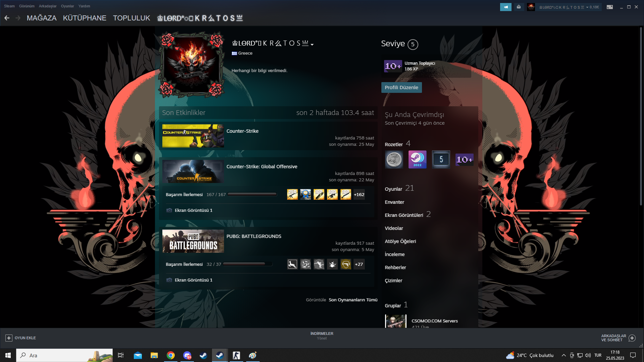Click the Steam 2022 badge icon
This screenshot has width=644, height=362.
[417, 160]
